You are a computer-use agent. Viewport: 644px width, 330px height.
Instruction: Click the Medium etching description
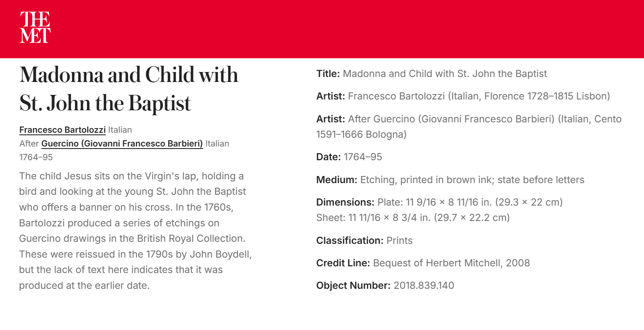point(472,180)
